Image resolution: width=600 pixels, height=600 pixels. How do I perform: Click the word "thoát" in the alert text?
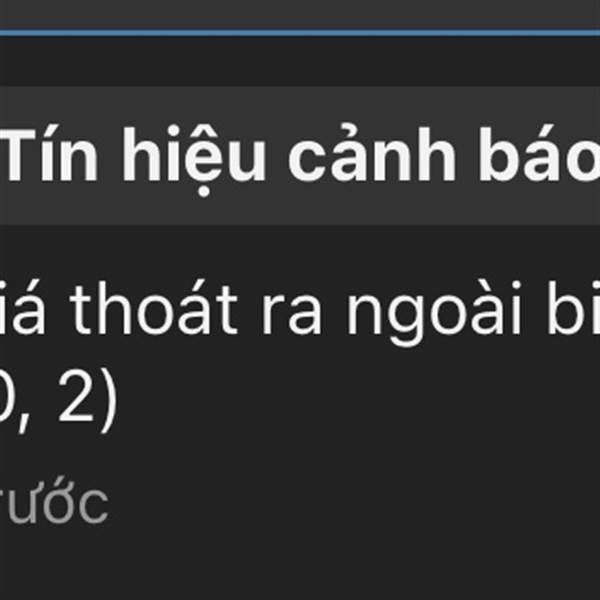[x=153, y=309]
